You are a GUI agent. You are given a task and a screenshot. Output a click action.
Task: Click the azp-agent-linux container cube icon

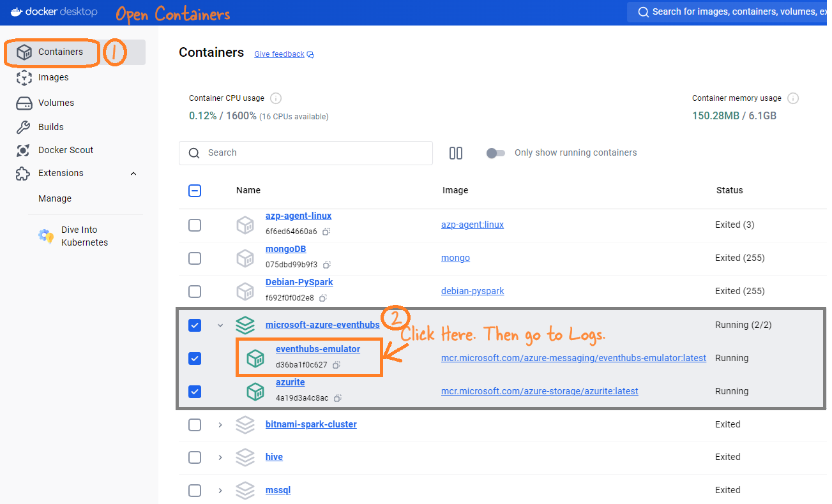[x=245, y=225]
